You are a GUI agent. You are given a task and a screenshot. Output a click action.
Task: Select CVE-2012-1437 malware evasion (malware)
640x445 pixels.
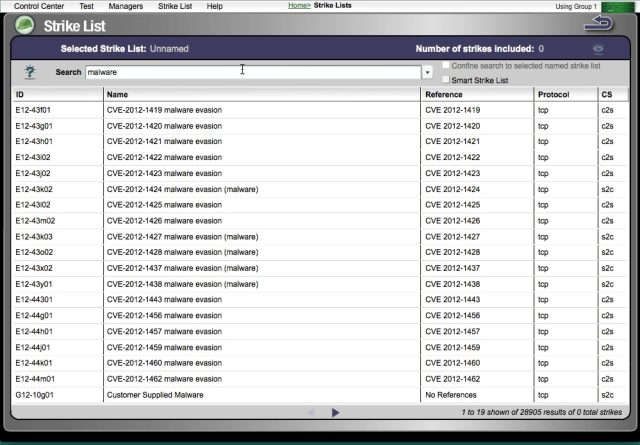[182, 268]
